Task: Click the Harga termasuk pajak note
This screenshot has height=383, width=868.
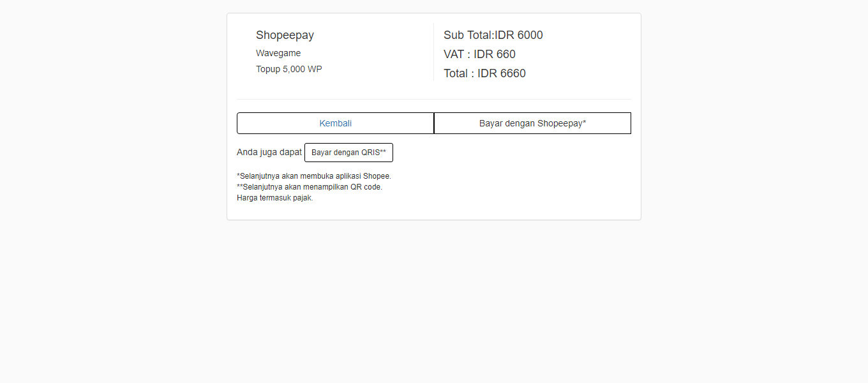Action: pos(275,198)
